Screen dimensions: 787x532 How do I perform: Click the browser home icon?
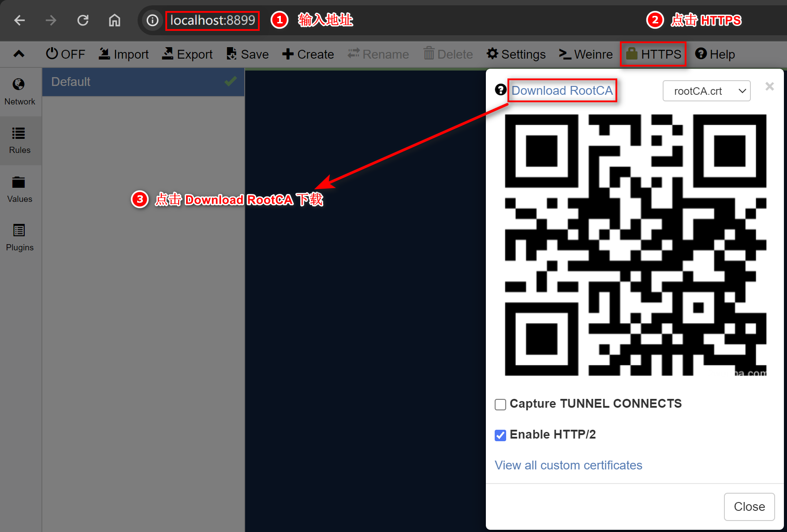point(115,20)
